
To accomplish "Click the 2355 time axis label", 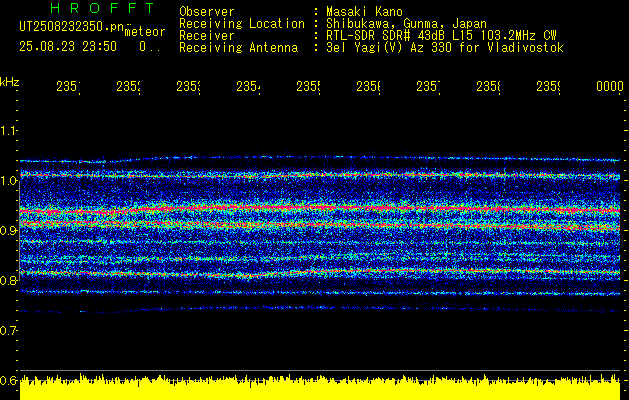I will pyautogui.click(x=308, y=86).
